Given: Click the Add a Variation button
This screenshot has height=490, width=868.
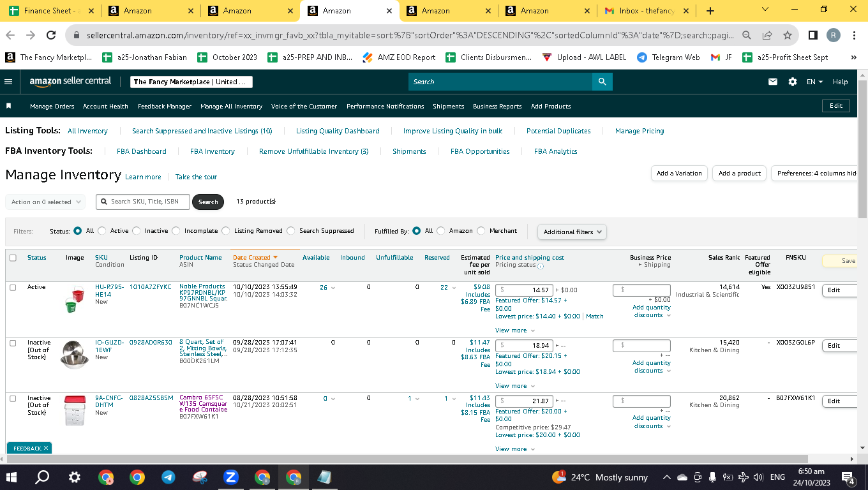Looking at the screenshot, I should [x=679, y=174].
